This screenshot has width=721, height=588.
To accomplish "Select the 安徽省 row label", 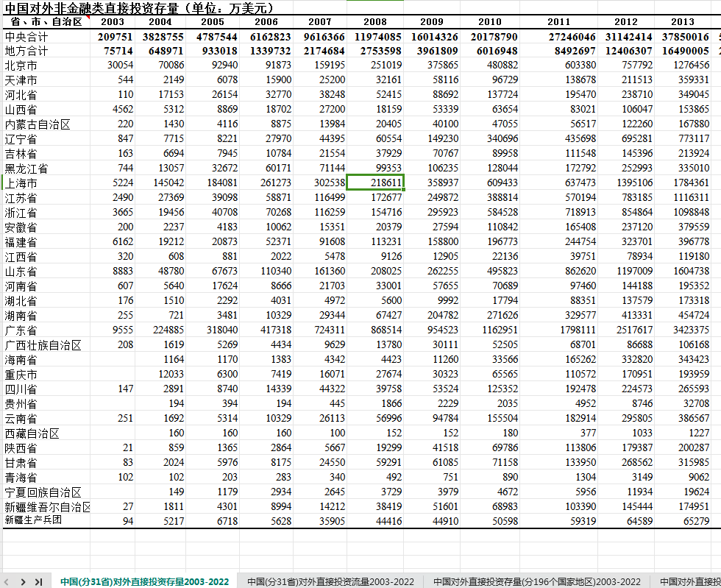I will 46,227.
